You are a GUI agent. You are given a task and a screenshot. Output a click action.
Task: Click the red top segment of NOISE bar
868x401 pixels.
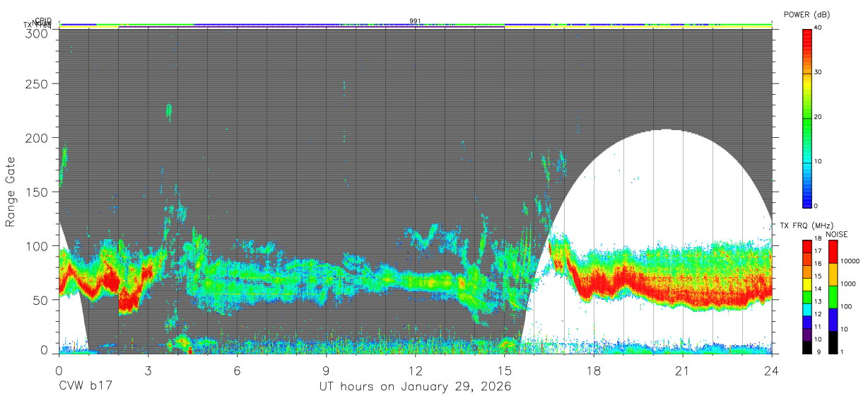[833, 252]
